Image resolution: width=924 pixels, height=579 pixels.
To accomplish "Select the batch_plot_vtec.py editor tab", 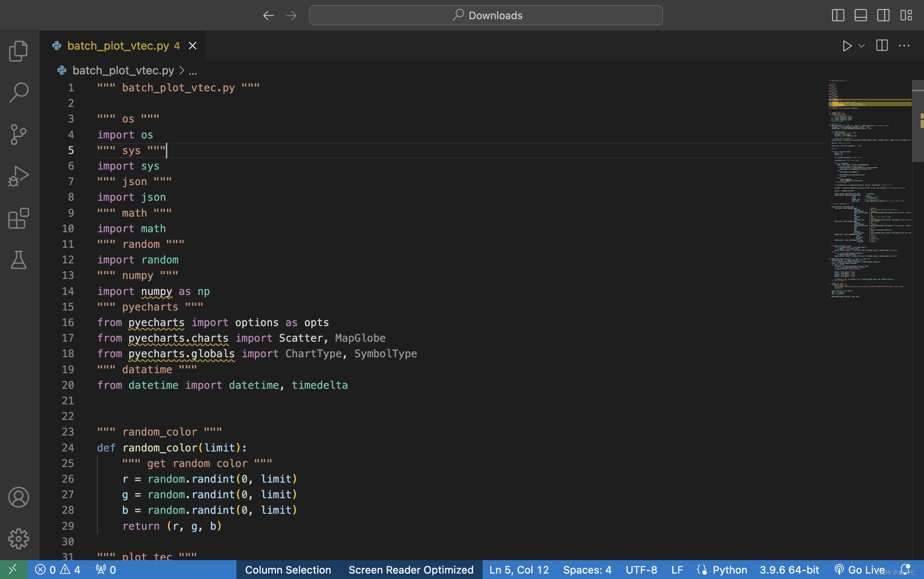I will pyautogui.click(x=118, y=46).
